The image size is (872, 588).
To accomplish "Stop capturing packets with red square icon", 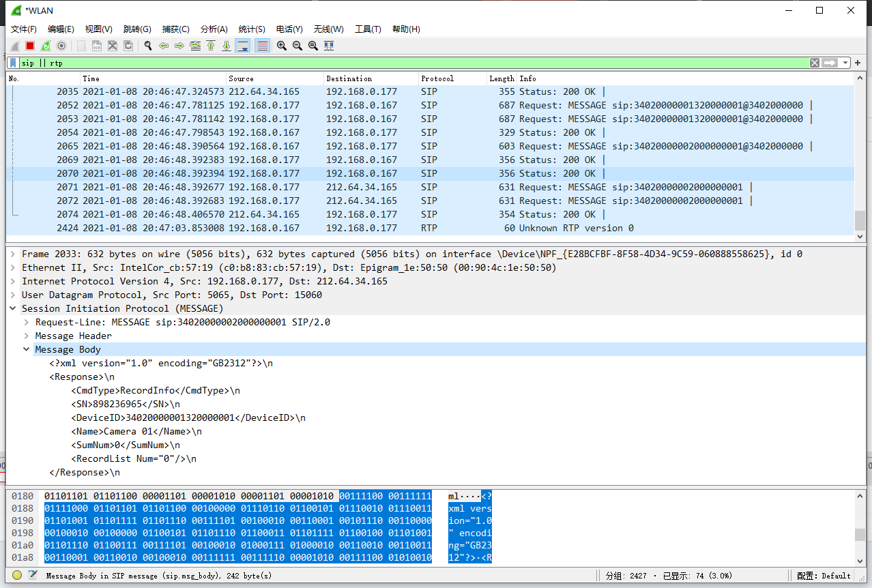I will (x=30, y=46).
